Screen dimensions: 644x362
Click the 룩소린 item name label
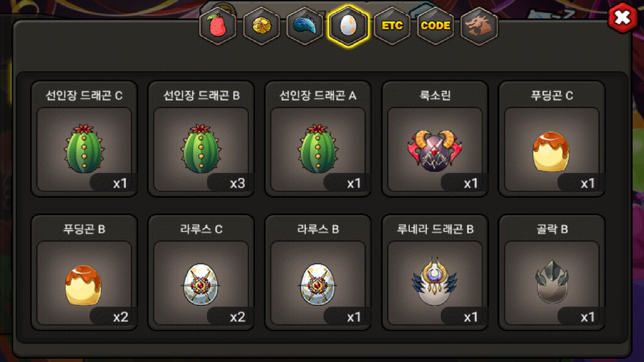point(435,96)
